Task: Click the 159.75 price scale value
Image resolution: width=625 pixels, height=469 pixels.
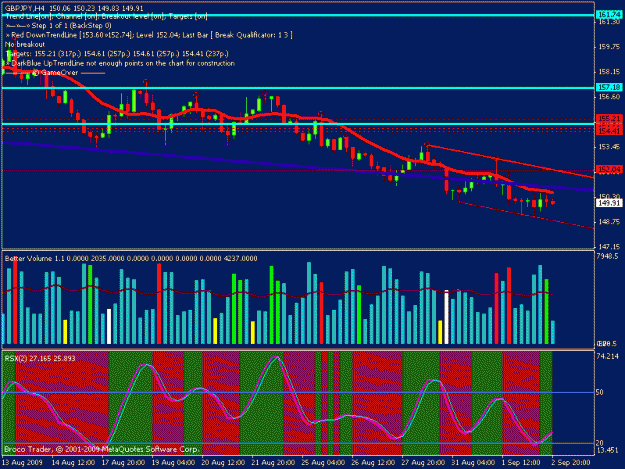Action: click(609, 47)
